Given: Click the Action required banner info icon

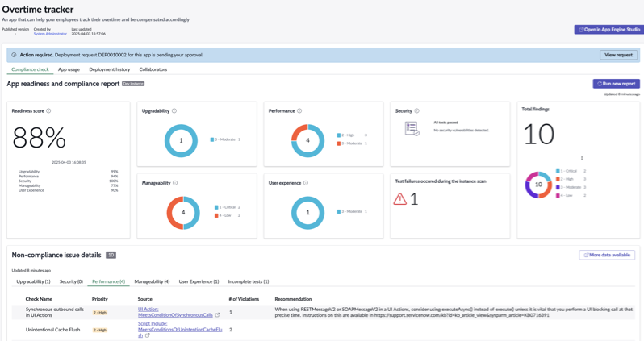Looking at the screenshot, I should click(14, 55).
